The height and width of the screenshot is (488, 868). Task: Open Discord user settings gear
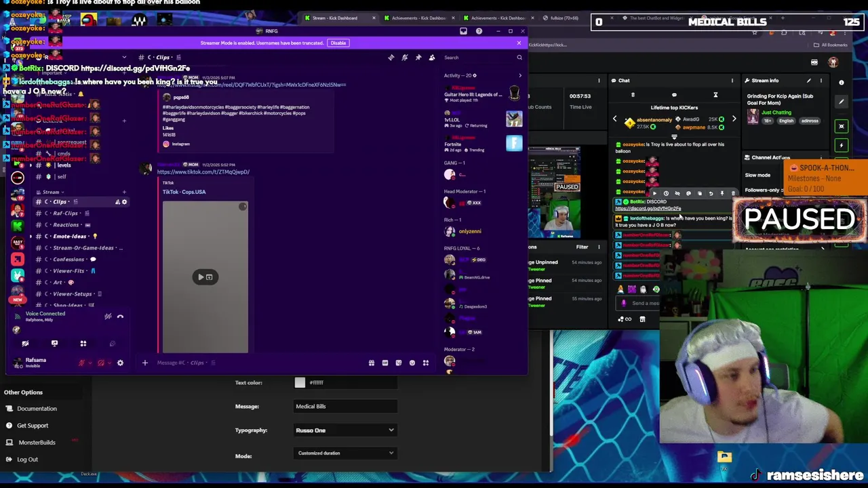tap(120, 363)
